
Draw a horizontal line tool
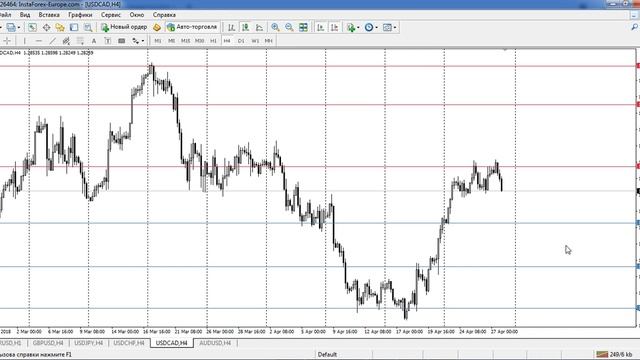pyautogui.click(x=38, y=41)
